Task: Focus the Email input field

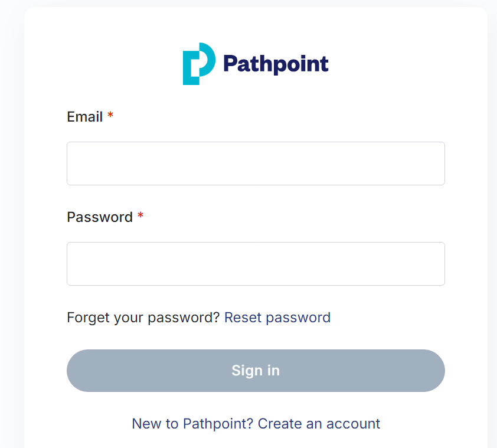Action: [x=256, y=163]
